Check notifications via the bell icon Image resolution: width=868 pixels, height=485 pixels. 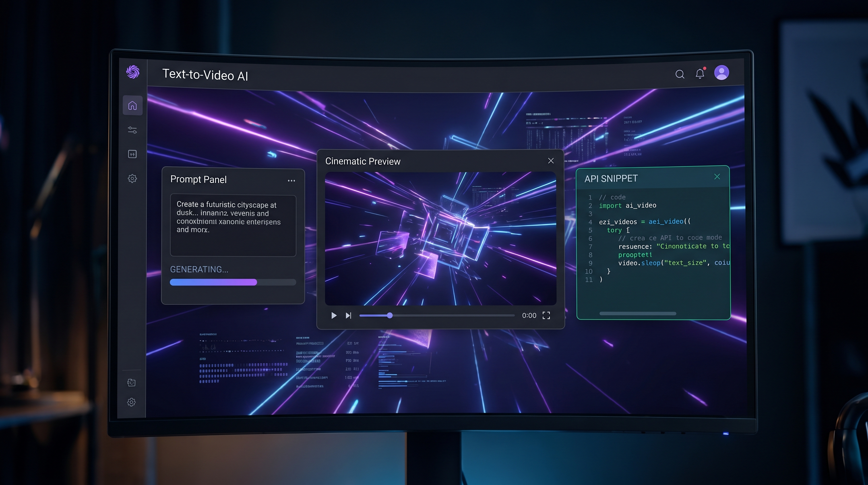[700, 74]
